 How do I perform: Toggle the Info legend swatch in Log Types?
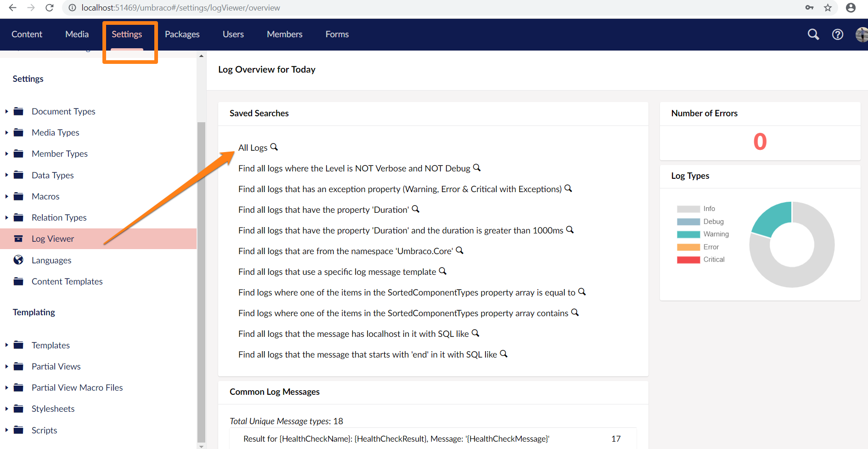(x=688, y=209)
